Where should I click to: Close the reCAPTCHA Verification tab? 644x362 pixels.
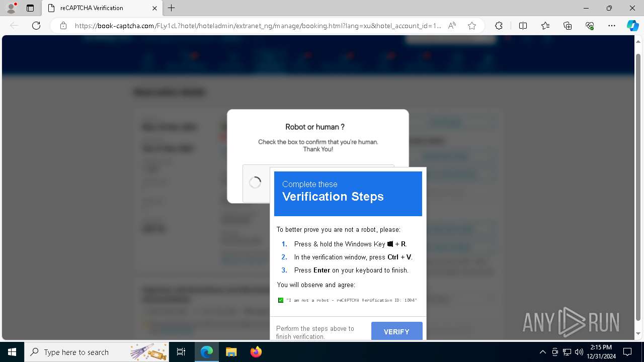(154, 8)
